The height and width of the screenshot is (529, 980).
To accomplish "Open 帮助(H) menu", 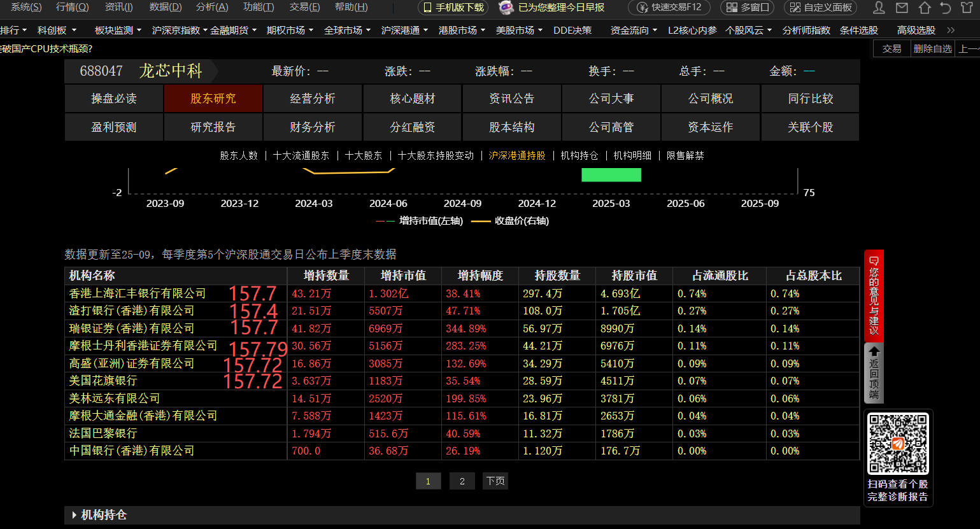I will 352,7.
